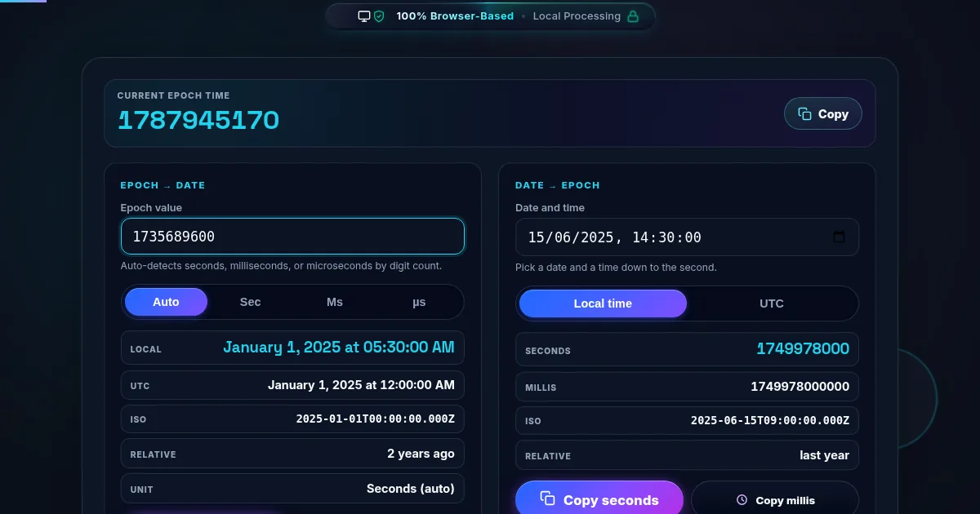The height and width of the screenshot is (514, 980).
Task: Switch to UTC mode
Action: point(772,304)
